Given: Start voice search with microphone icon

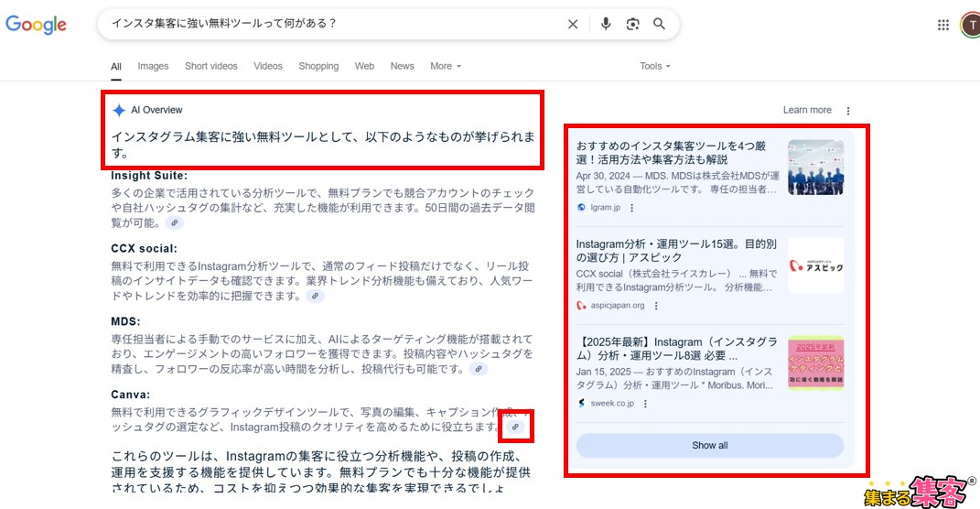Looking at the screenshot, I should coord(606,24).
